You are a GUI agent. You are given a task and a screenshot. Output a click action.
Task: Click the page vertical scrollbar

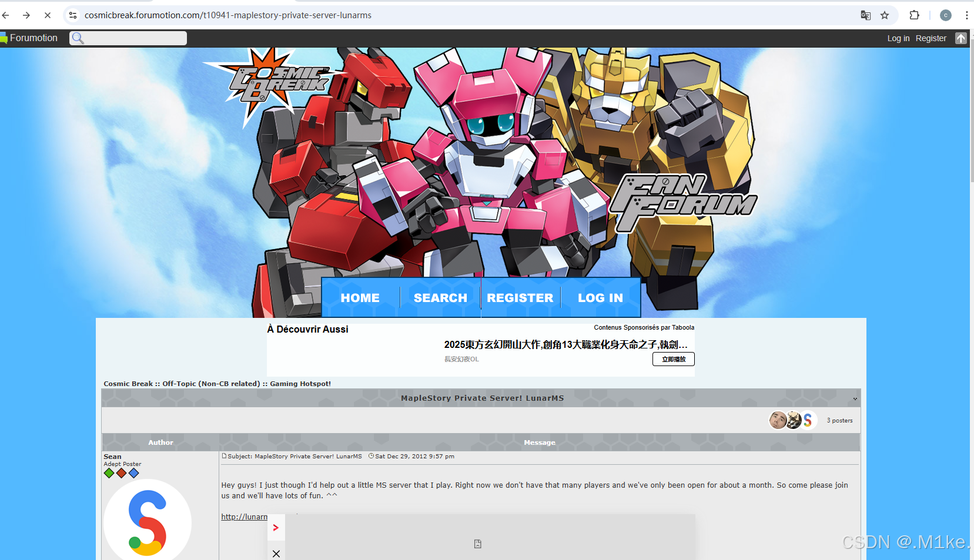971,112
